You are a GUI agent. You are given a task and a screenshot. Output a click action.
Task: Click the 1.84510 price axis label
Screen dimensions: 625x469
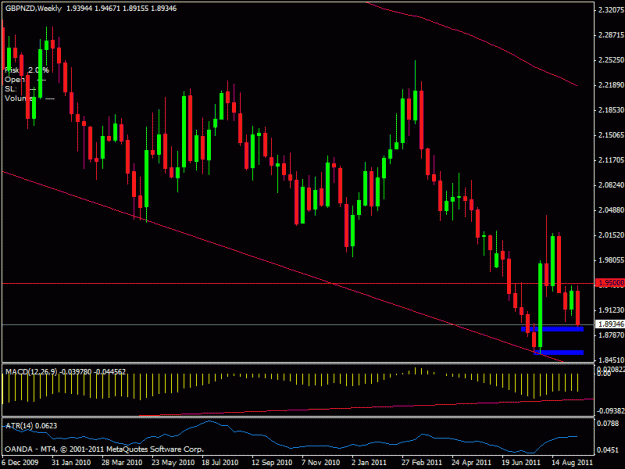[611, 360]
